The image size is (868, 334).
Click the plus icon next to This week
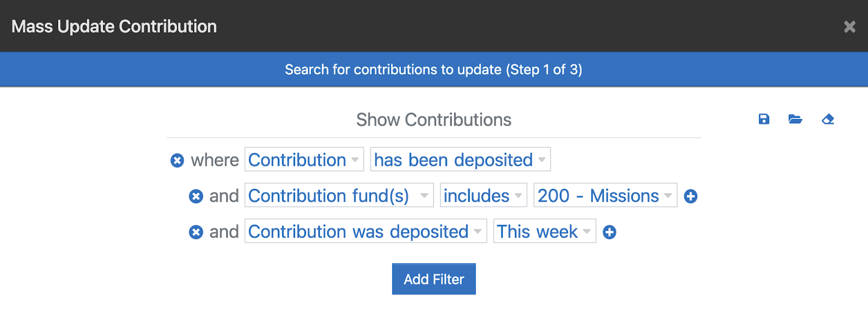pos(610,232)
